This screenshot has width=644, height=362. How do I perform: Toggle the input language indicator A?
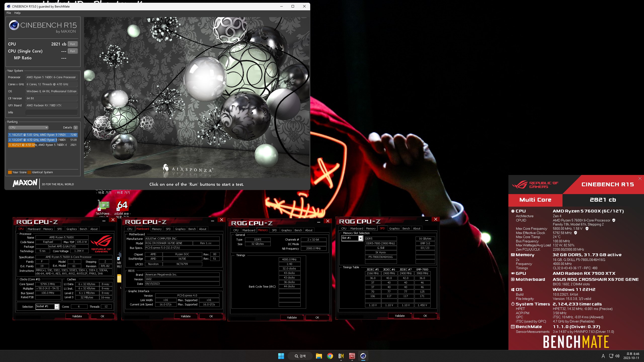click(603, 356)
